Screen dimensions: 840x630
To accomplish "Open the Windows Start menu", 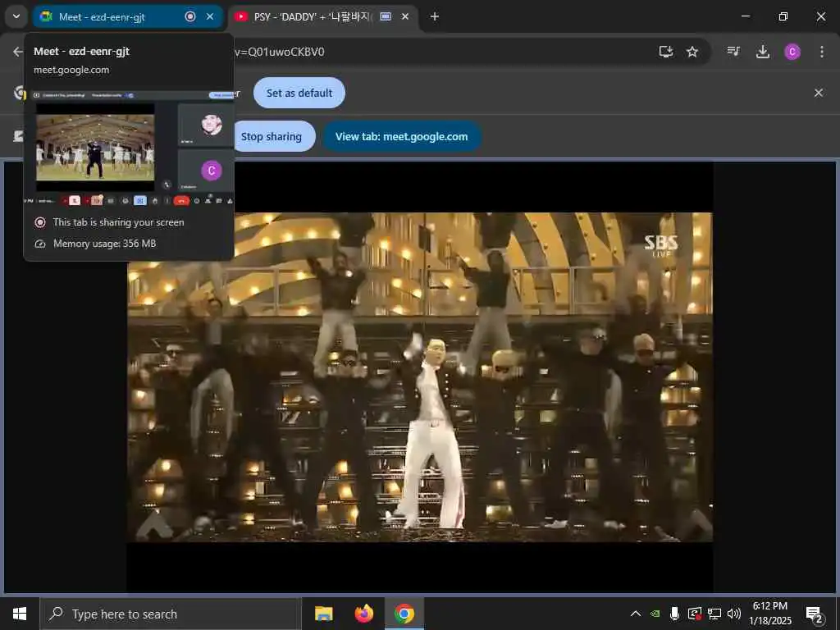I will (20, 614).
